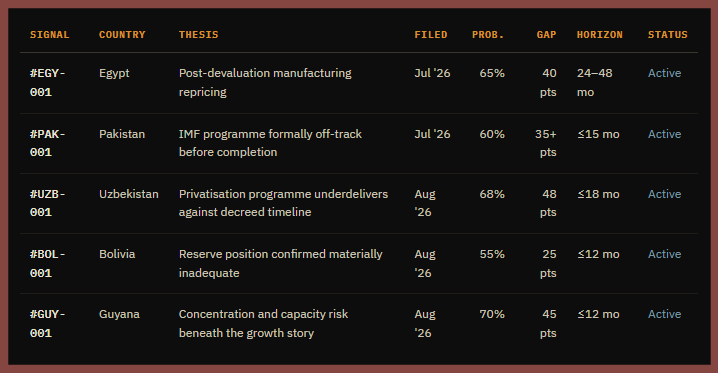The width and height of the screenshot is (718, 373).
Task: Sort table by COUNTRY column header
Action: coord(122,35)
